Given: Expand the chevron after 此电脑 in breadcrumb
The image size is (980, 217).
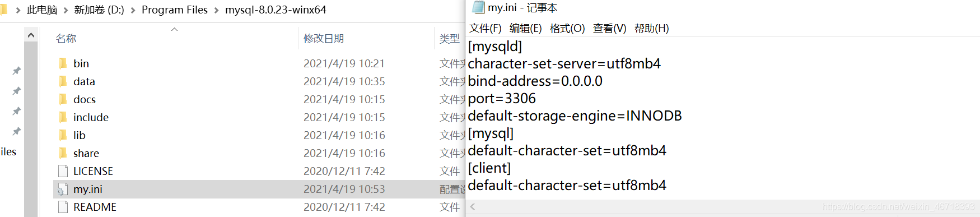Looking at the screenshot, I should (66, 10).
